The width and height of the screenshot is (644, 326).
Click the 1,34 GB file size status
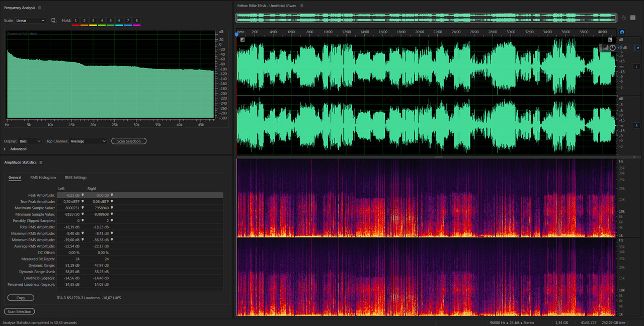click(x=561, y=322)
